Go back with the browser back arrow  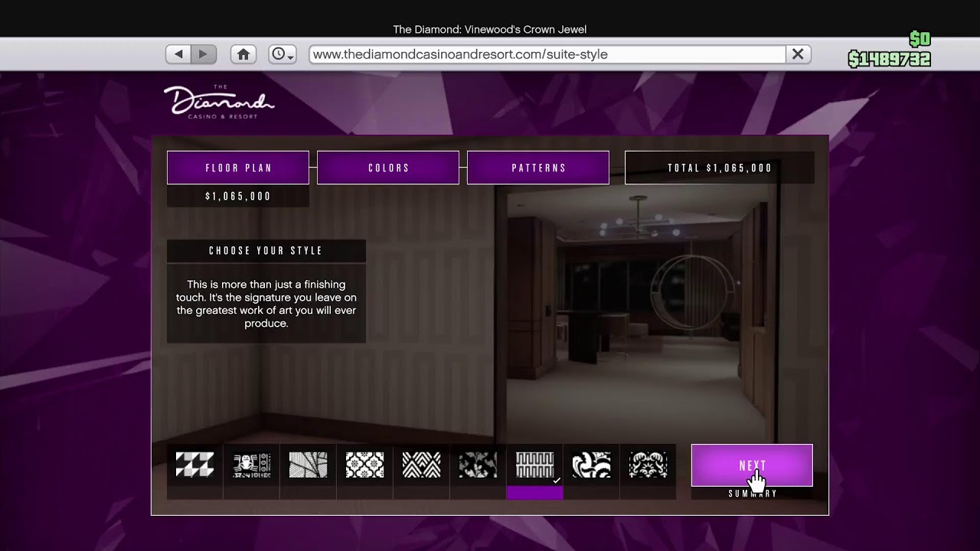[x=179, y=54]
